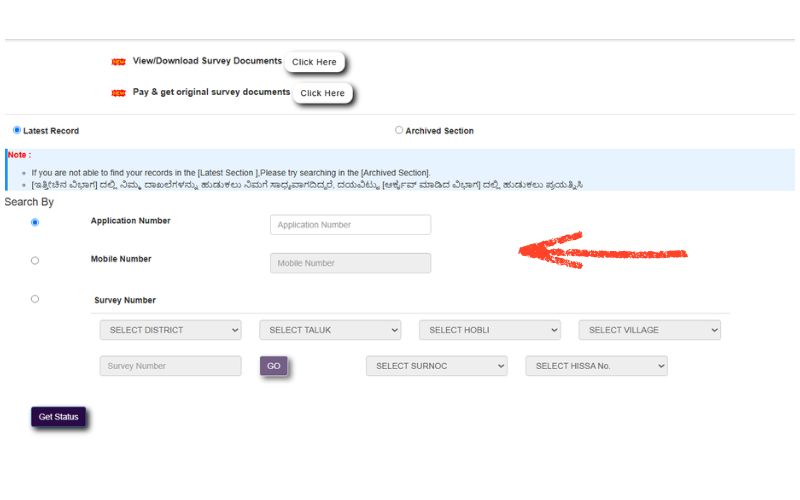This screenshot has width=800, height=500.
Task: Focus the Survey Number text field
Action: tap(170, 366)
